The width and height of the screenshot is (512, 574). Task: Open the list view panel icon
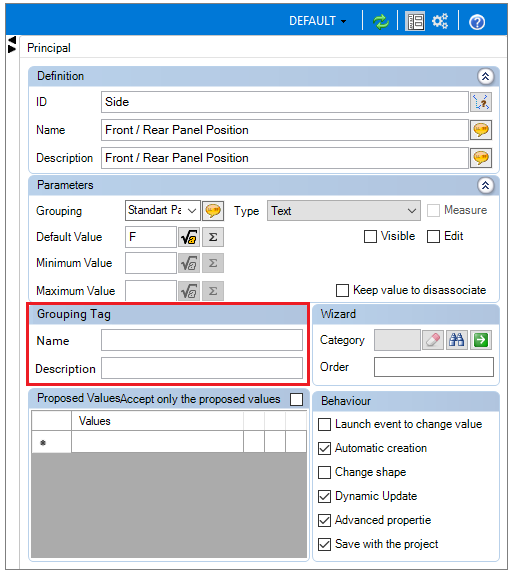coord(415,21)
